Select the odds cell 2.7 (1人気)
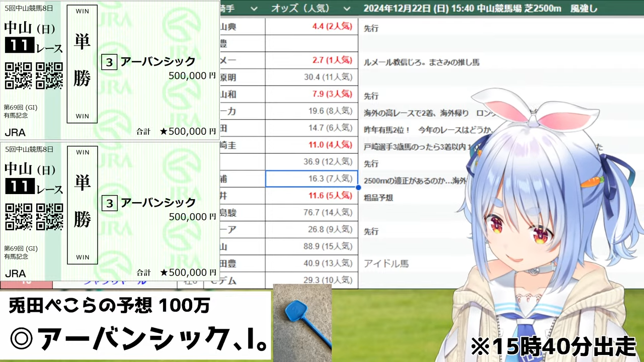644x362 pixels. 311,60
